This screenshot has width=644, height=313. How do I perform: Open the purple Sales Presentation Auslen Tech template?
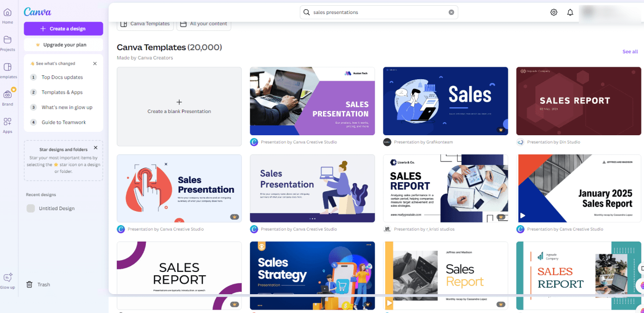click(x=312, y=101)
